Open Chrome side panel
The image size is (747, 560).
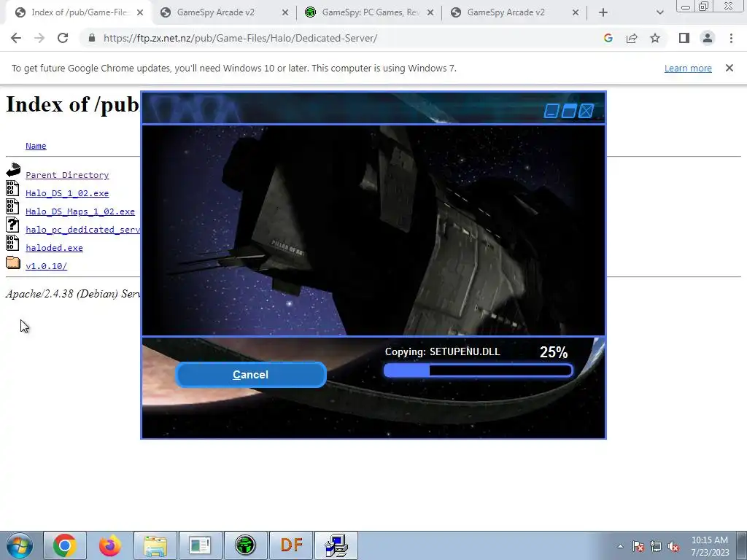click(x=684, y=38)
